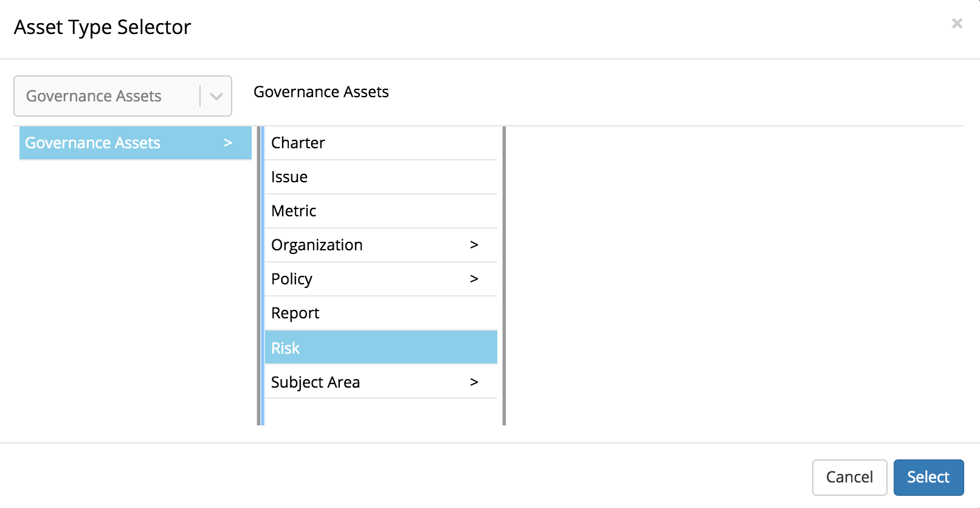Choose the Charter asset type
This screenshot has width=980, height=508.
[298, 143]
